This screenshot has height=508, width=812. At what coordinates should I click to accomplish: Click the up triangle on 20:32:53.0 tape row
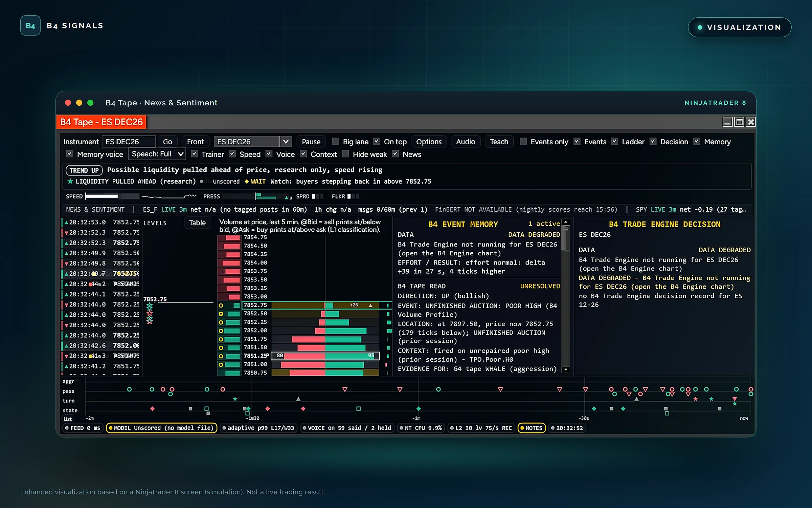(66, 223)
